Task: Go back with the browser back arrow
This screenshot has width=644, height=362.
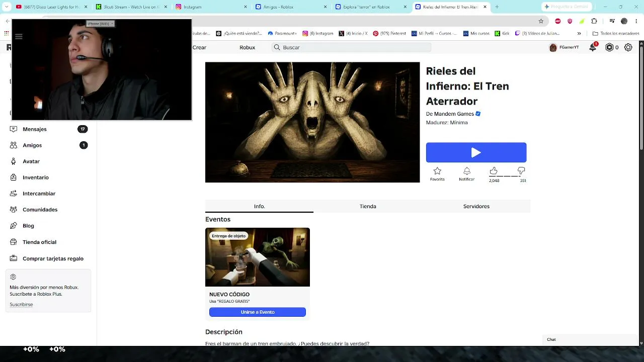Action: 7,21
